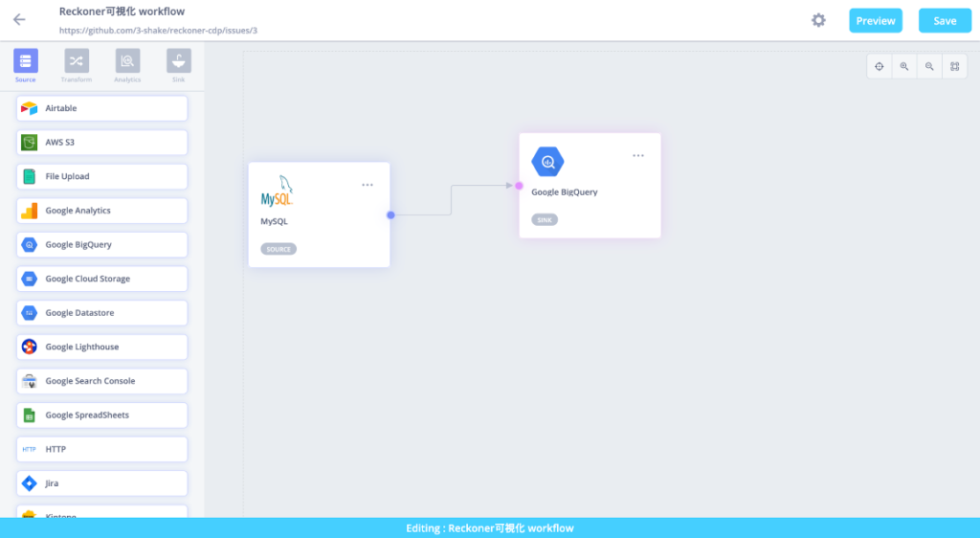
Task: Go back with the arrow icon
Action: click(x=19, y=20)
